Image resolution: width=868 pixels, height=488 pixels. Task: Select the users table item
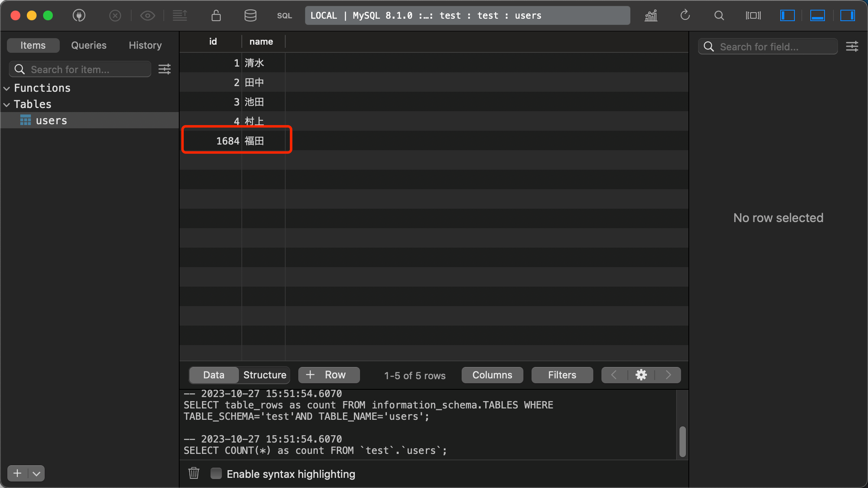(51, 120)
